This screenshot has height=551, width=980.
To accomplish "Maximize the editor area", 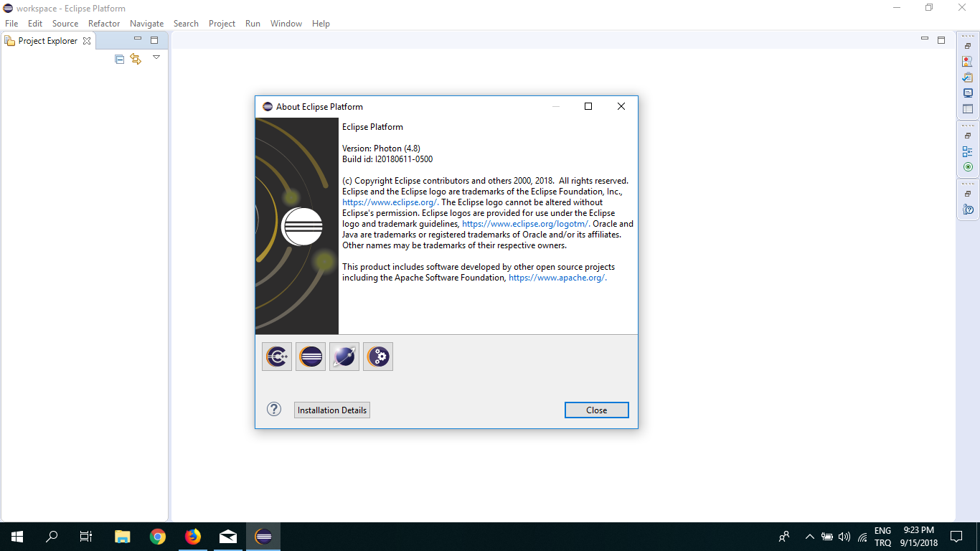I will 941,40.
